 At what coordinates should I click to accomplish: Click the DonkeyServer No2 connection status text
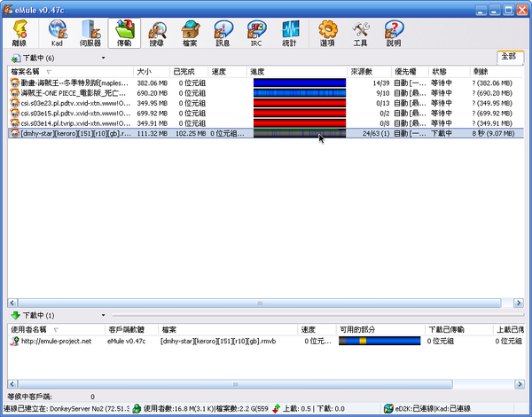tap(66, 408)
